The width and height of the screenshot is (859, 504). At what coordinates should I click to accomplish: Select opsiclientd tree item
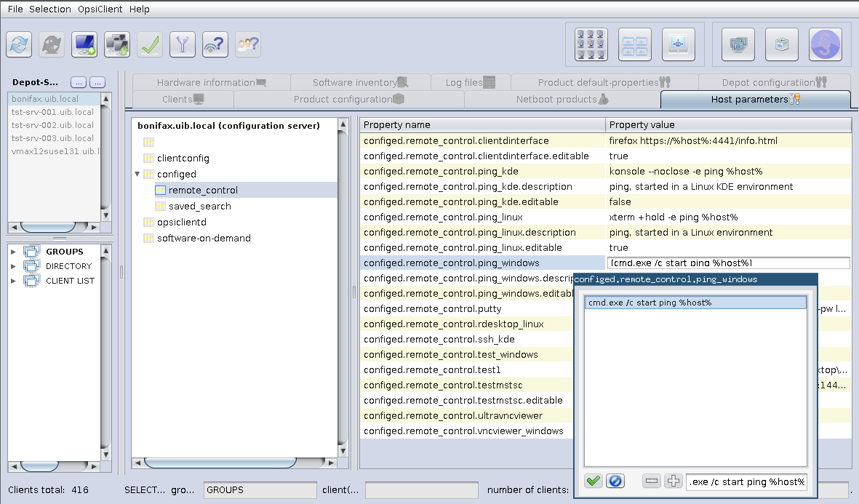tap(181, 222)
